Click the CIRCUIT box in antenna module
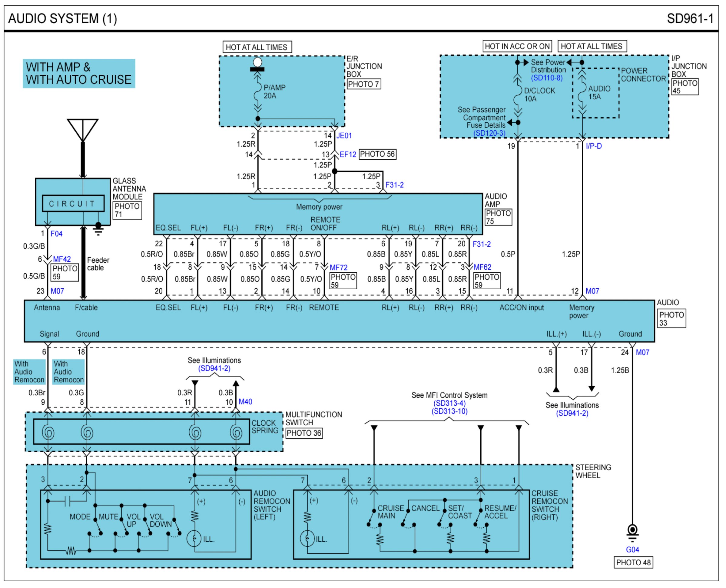 tap(73, 204)
